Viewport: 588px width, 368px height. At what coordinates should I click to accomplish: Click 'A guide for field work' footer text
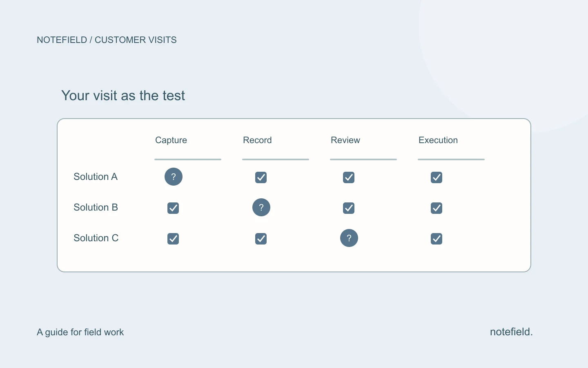point(80,332)
